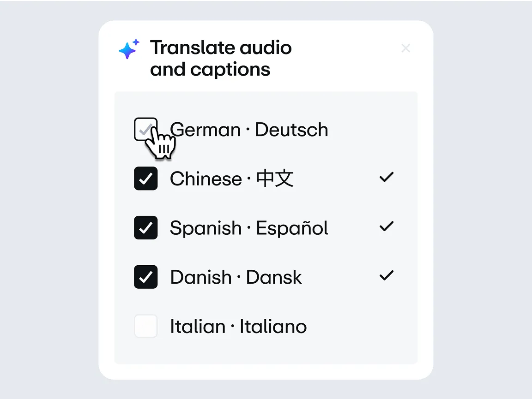This screenshot has height=399, width=532.
Task: Click the native name "Italiano"
Action: (x=273, y=327)
